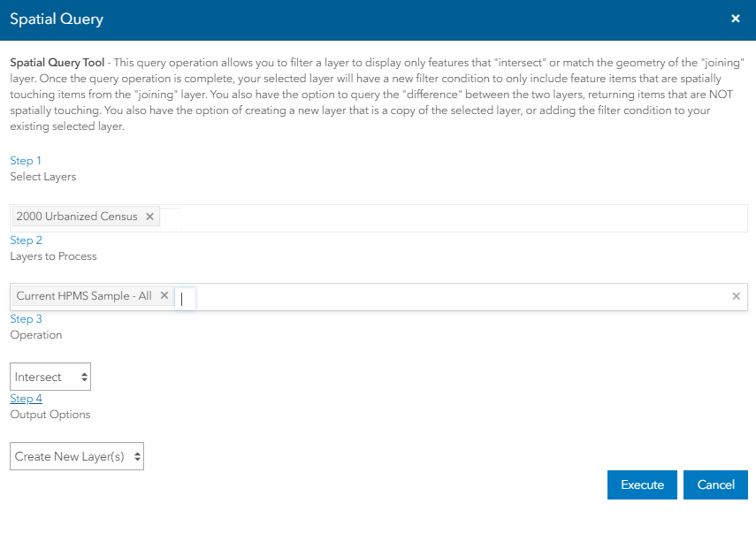Click the Spatial Query title in header
This screenshot has height=549, width=756.
pos(57,19)
